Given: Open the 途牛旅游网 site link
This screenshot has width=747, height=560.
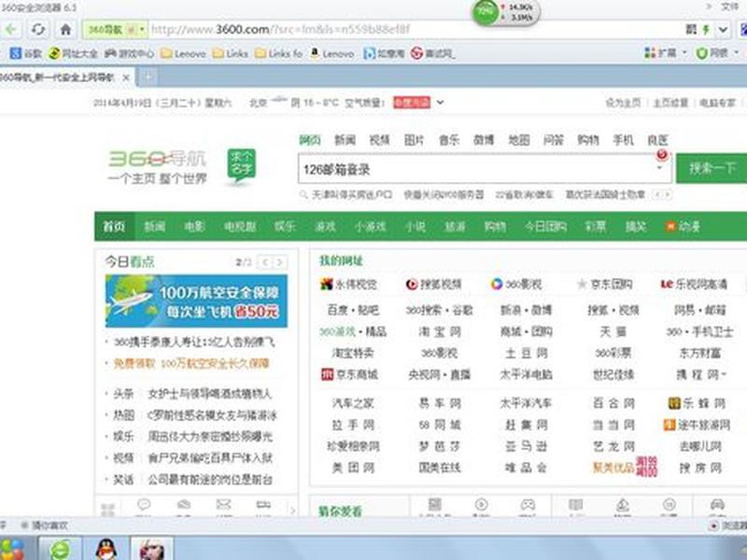Looking at the screenshot, I should (698, 425).
